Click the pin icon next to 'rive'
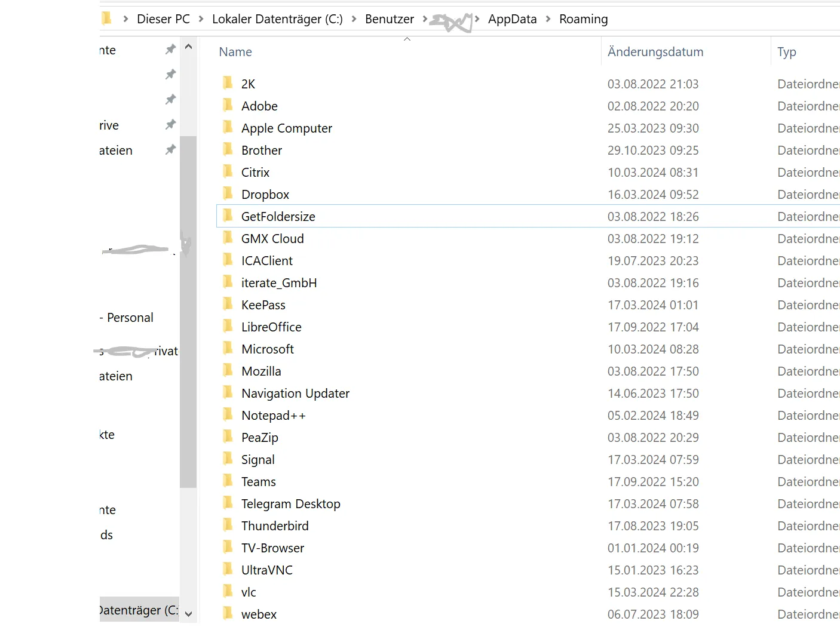 click(x=170, y=125)
